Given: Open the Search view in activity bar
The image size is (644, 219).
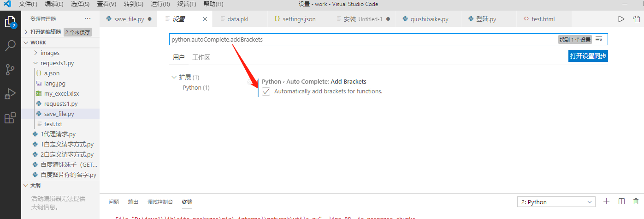Looking at the screenshot, I should (x=10, y=45).
